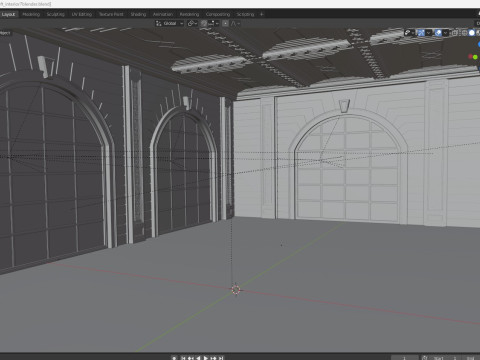480x360 pixels.
Task: Click the current frame number field
Action: (x=404, y=358)
